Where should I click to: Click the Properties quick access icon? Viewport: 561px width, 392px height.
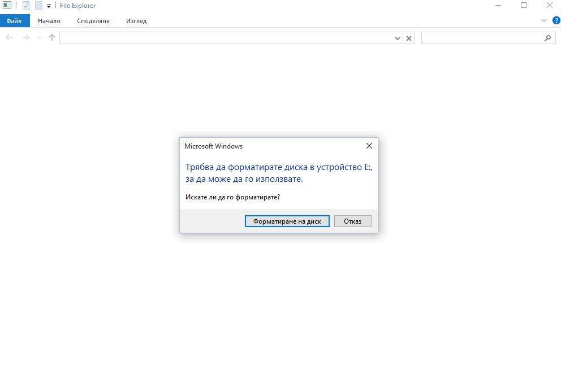pyautogui.click(x=26, y=6)
